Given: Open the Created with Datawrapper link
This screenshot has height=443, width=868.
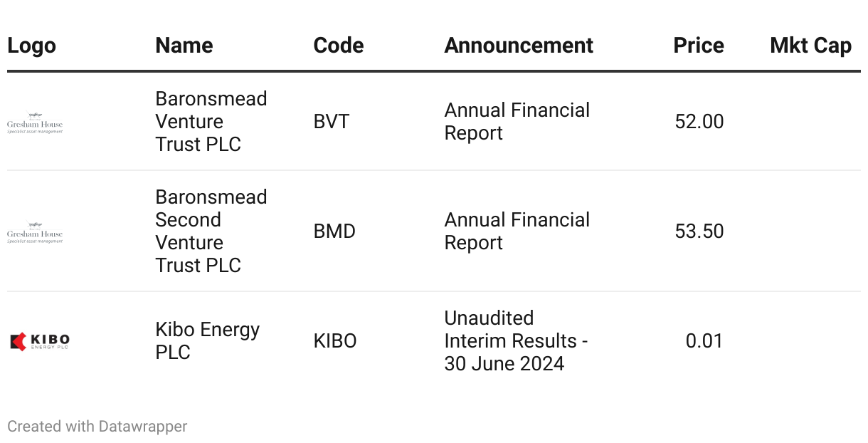Looking at the screenshot, I should coord(97,427).
